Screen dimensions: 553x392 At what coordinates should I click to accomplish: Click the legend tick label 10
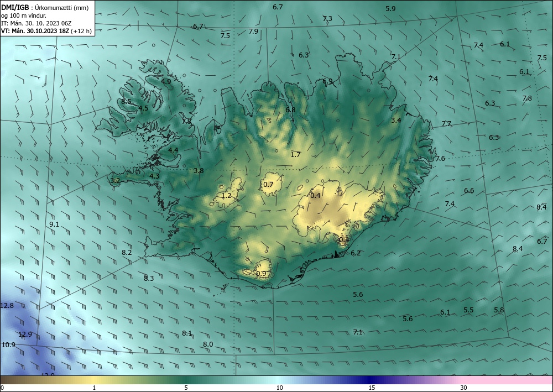(x=279, y=388)
